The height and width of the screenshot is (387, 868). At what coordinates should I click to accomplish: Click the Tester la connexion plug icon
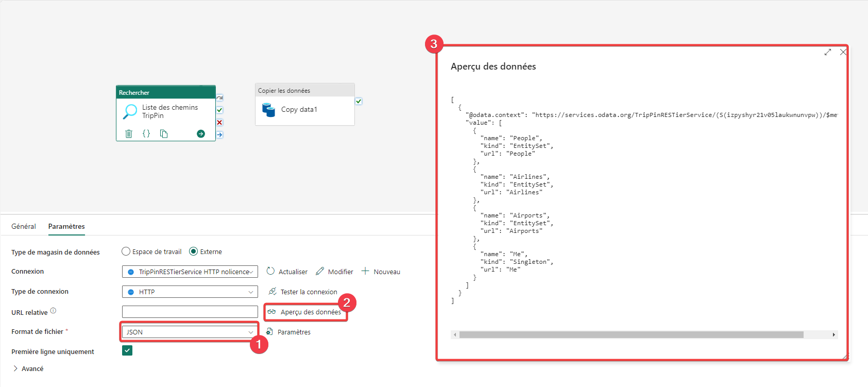(x=273, y=291)
